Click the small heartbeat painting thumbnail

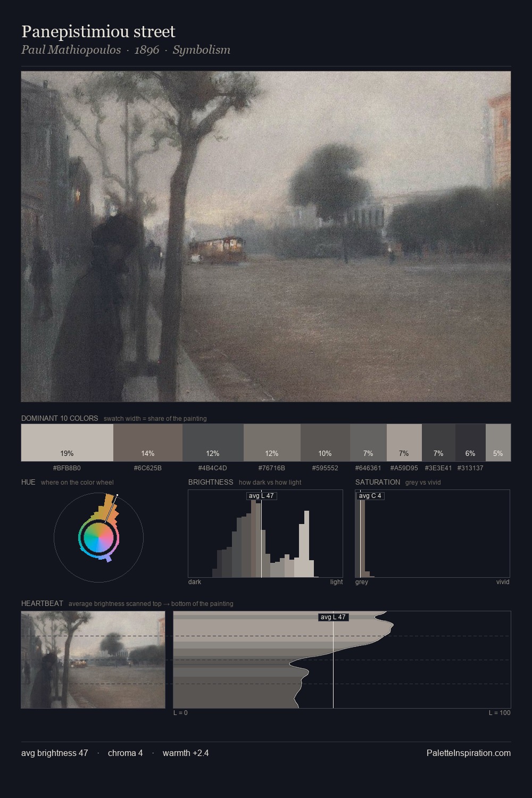93,660
